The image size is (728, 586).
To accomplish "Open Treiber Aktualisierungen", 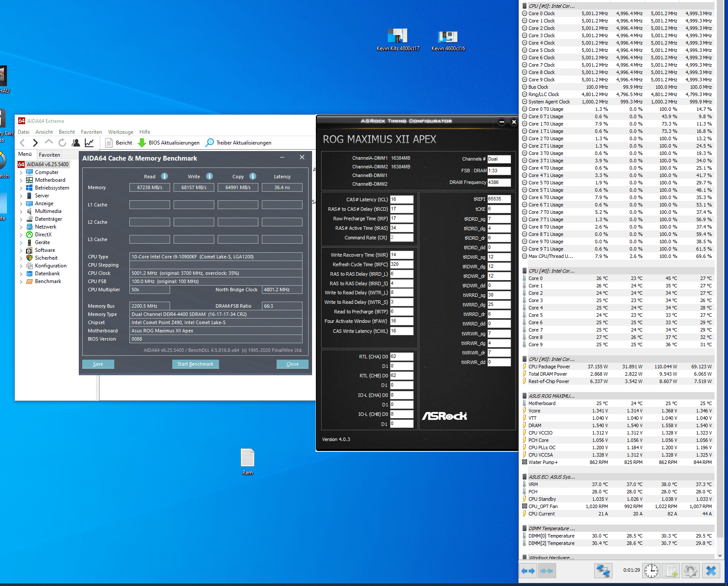I will pos(239,143).
